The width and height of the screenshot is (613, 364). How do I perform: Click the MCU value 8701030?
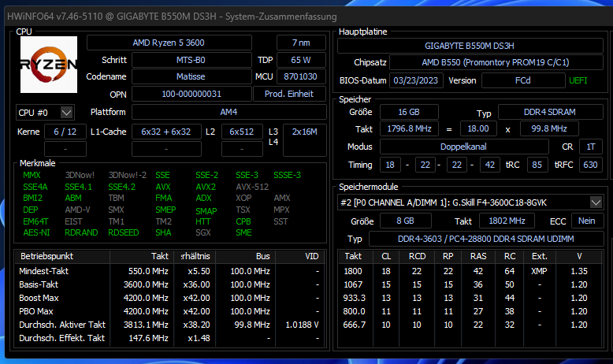click(x=301, y=76)
